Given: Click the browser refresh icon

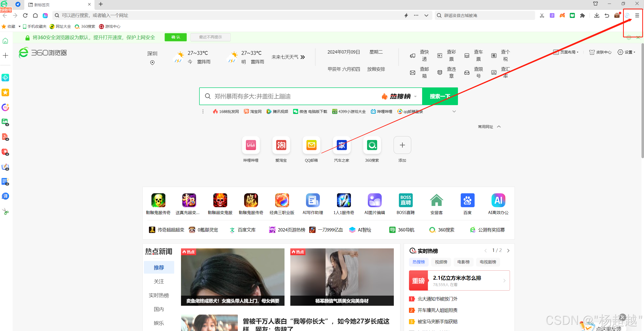Looking at the screenshot, I should (x=25, y=16).
